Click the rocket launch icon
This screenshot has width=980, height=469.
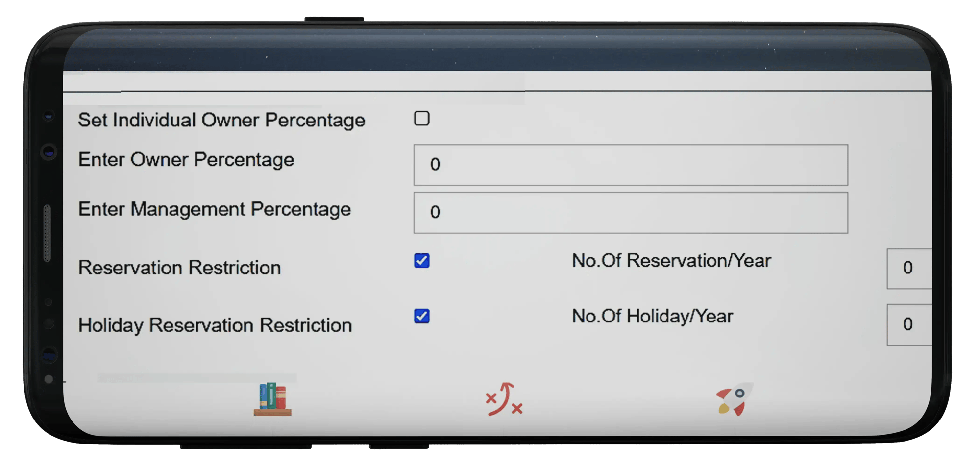(734, 399)
